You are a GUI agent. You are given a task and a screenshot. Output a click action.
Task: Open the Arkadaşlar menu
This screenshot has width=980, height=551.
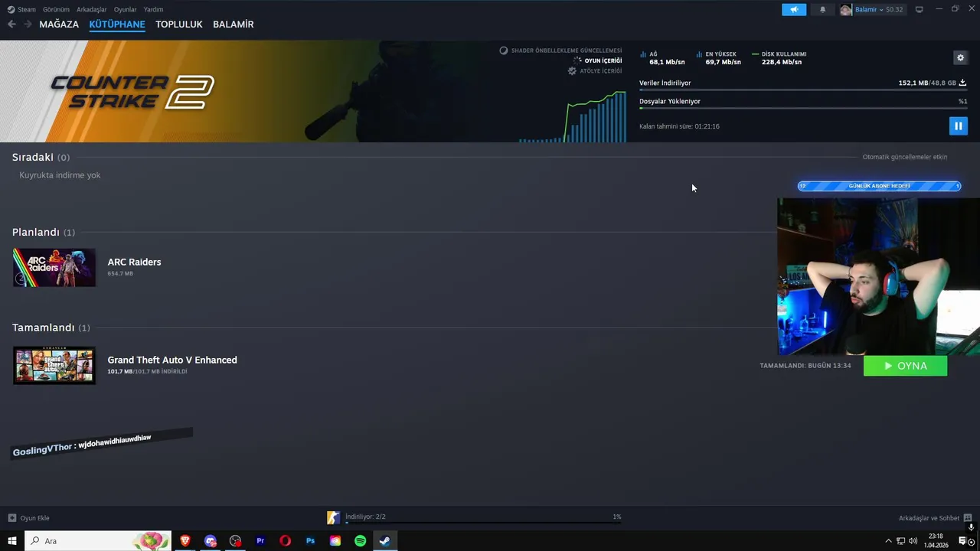coord(92,9)
